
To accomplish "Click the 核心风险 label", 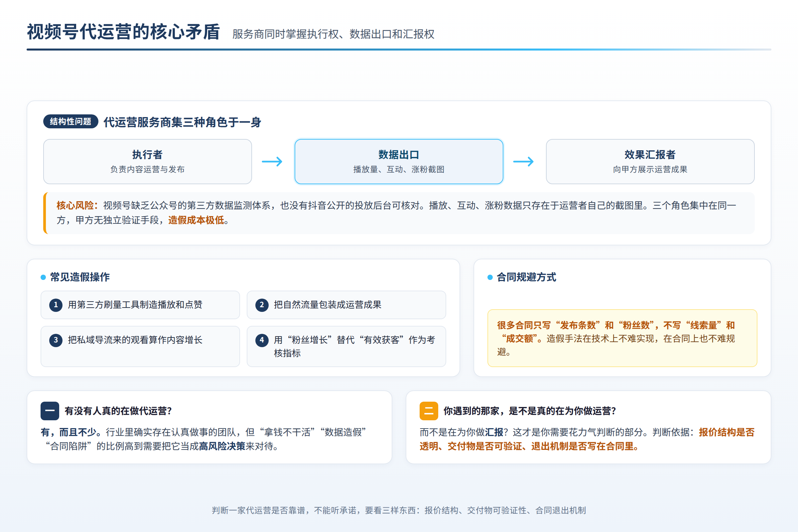I will click(77, 205).
